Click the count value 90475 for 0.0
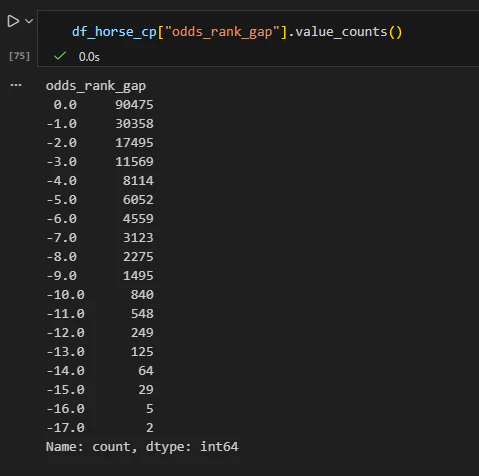Viewport: 479px width, 476px height. (134, 105)
